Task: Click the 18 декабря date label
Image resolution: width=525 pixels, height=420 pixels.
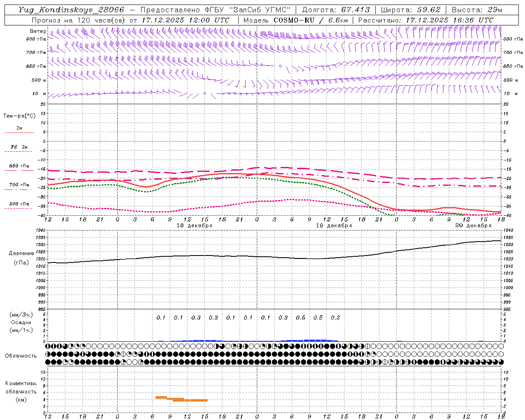Action: coord(194,226)
